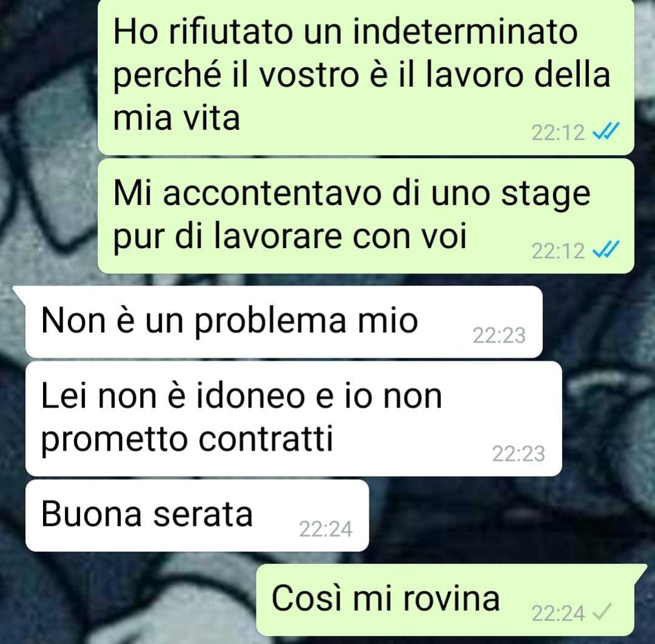Screen dimensions: 655x644
Task: Tap the 22:23 timestamp on 'prometto contratti' message
Action: click(x=519, y=454)
